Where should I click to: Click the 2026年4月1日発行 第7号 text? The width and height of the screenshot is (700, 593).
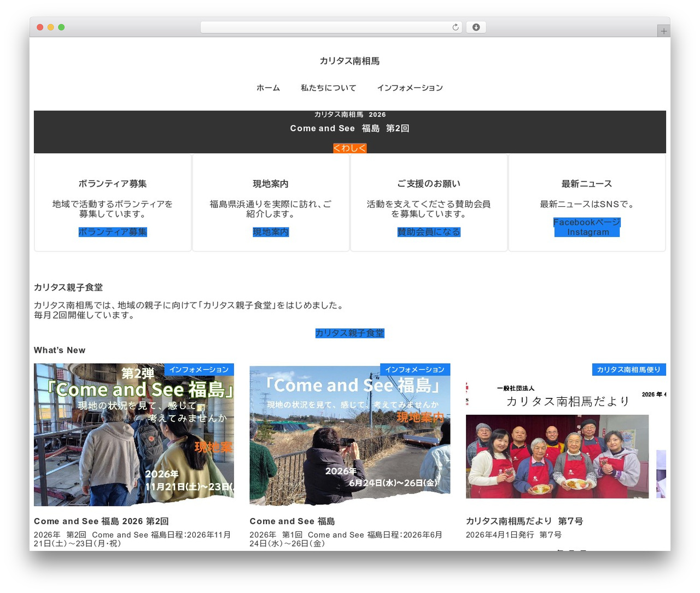click(514, 534)
